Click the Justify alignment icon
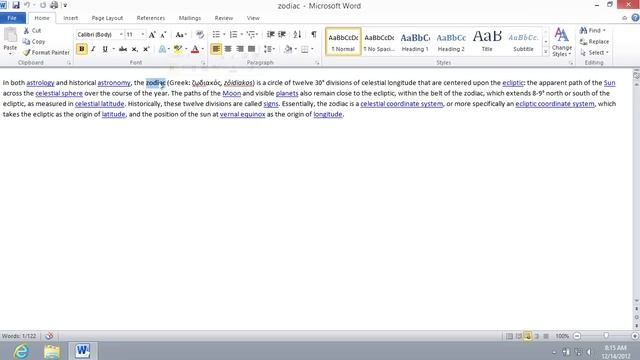Screen dimensions: 640x360 click(x=251, y=49)
